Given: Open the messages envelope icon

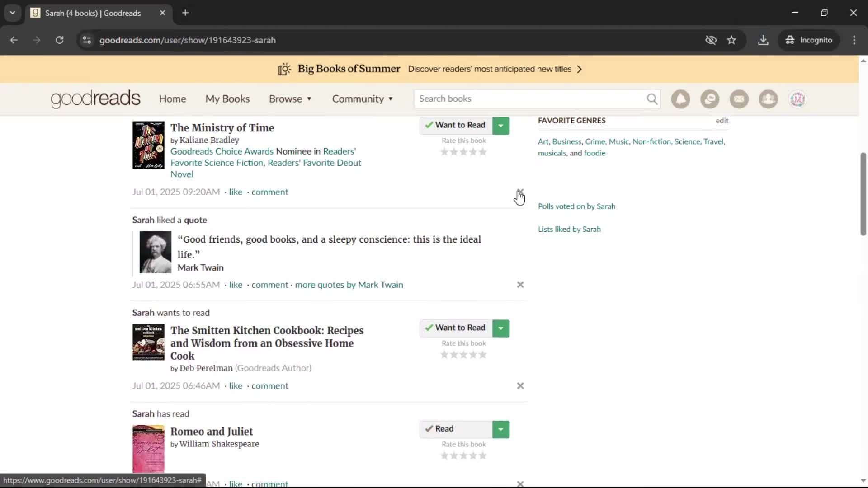Looking at the screenshot, I should click(x=739, y=99).
